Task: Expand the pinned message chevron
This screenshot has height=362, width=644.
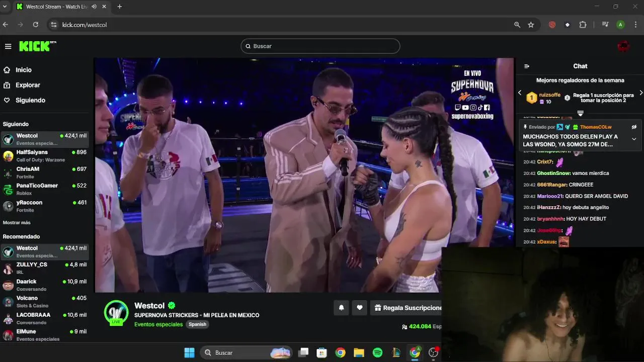Action: (x=634, y=139)
